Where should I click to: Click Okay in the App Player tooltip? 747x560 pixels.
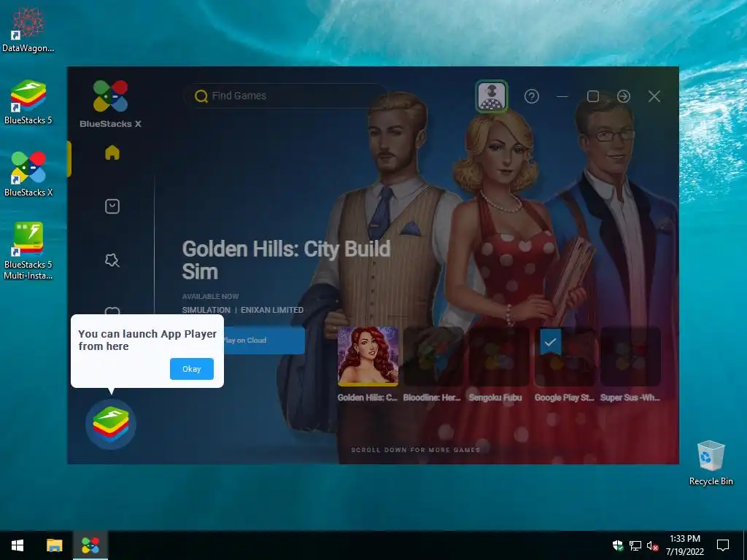pyautogui.click(x=192, y=369)
